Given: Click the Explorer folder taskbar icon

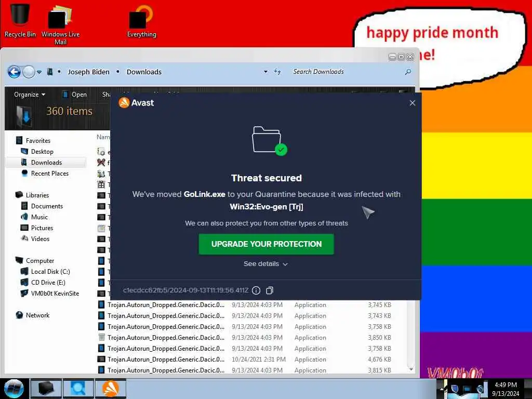Looking at the screenshot, I should (x=46, y=389).
